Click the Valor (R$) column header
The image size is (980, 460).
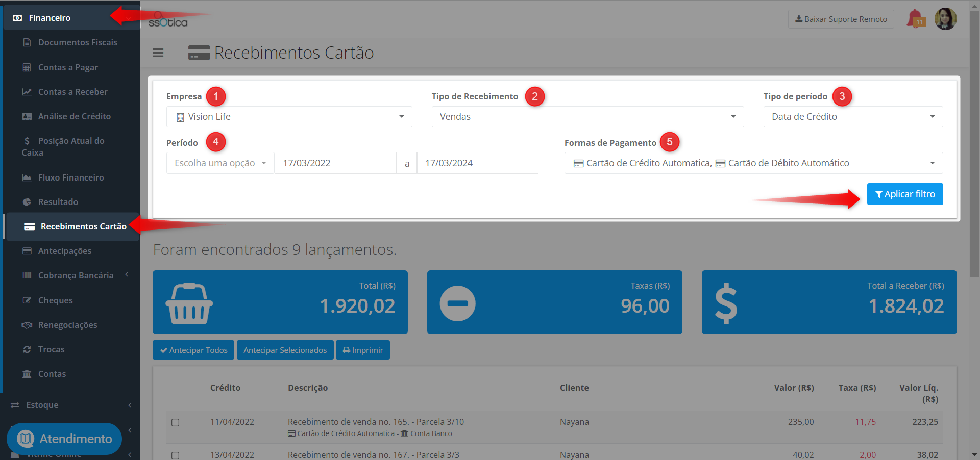coord(794,388)
